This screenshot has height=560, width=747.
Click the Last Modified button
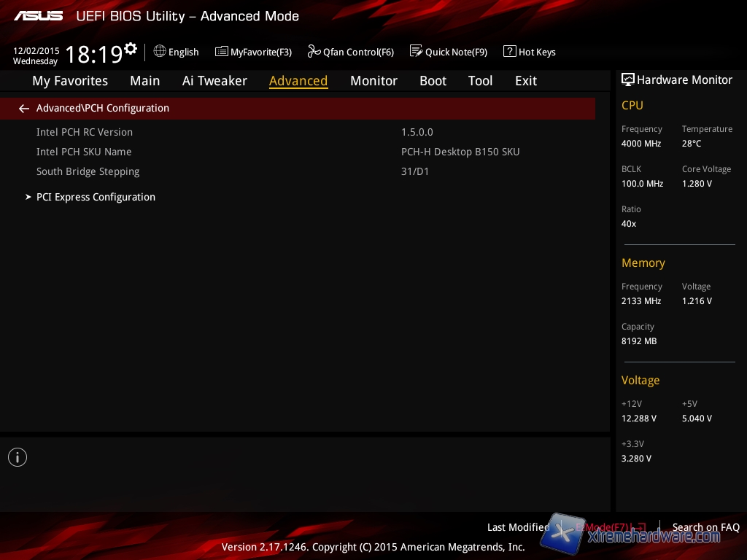pyautogui.click(x=518, y=527)
